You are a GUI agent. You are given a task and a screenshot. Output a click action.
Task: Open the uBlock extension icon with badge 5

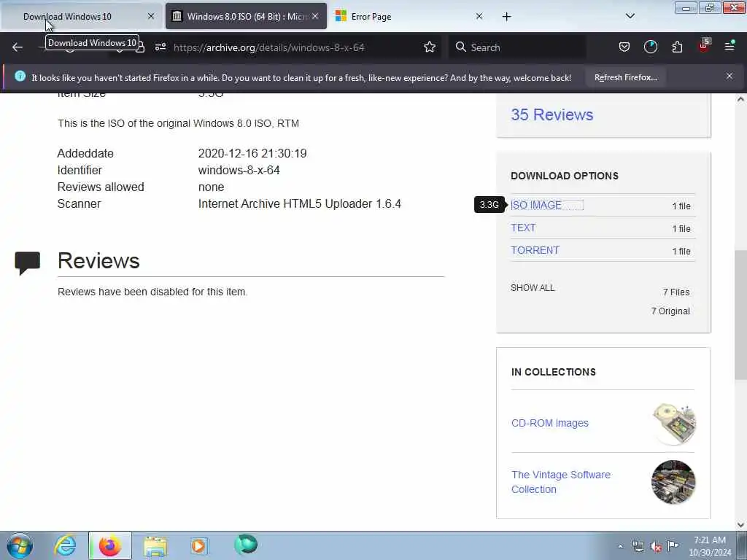click(x=704, y=46)
